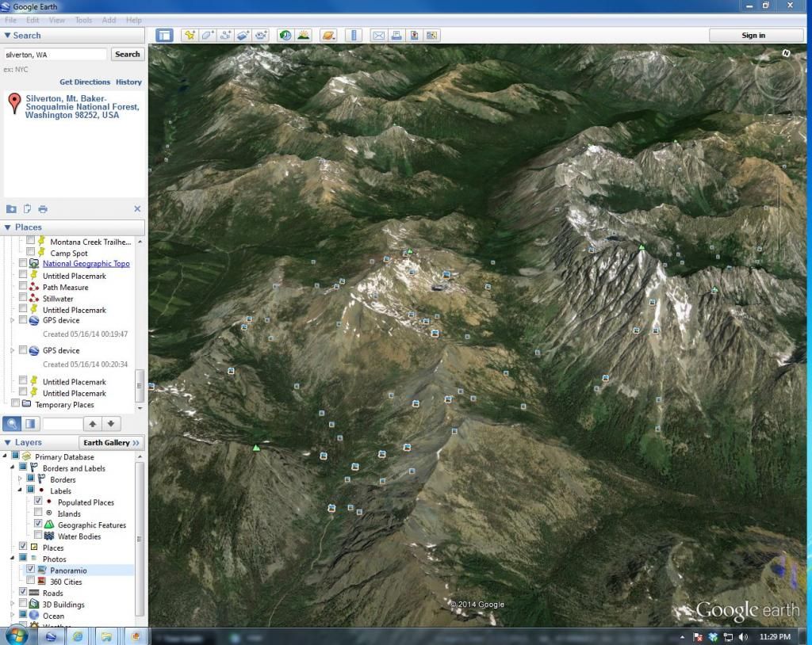Print the view from the main toolbar
The width and height of the screenshot is (812, 645).
click(396, 35)
